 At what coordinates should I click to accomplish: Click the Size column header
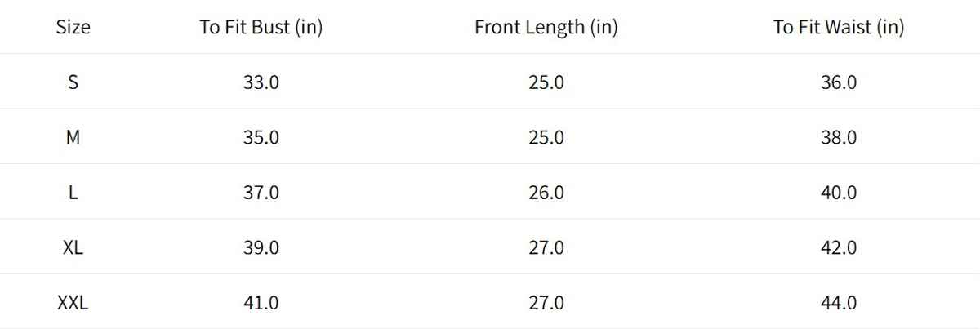73,27
